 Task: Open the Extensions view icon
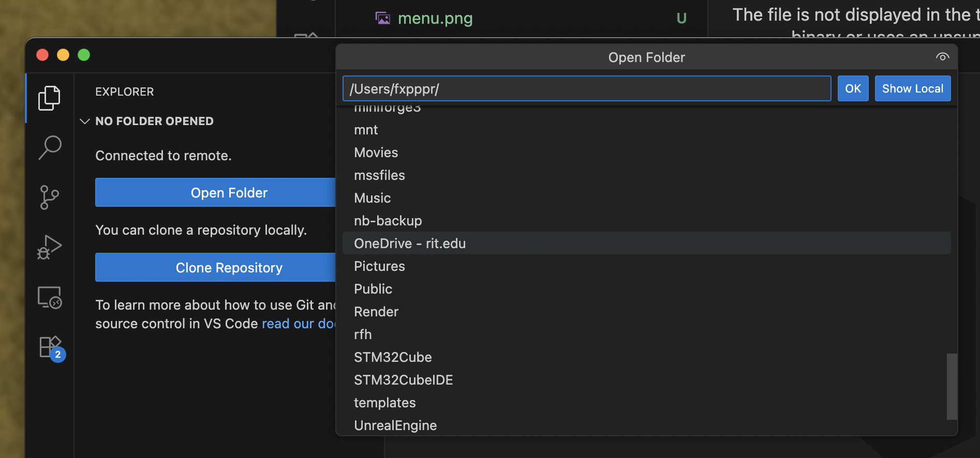point(51,347)
